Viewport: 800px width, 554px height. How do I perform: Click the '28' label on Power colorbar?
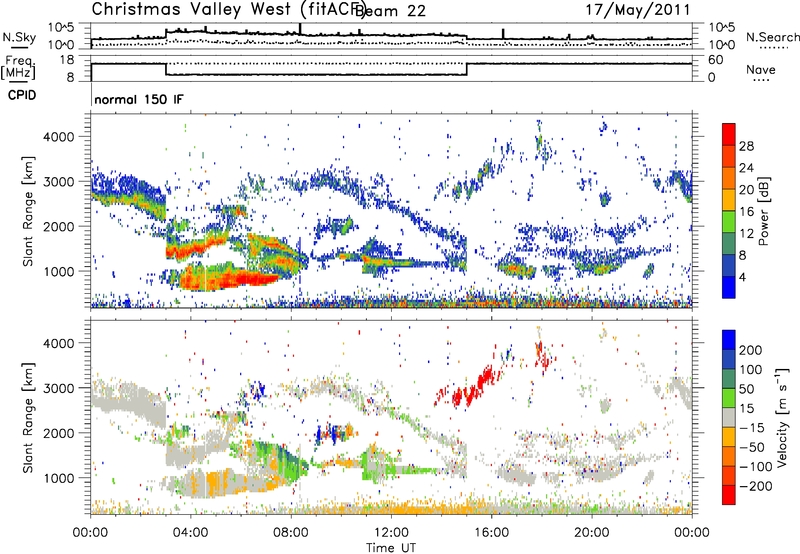point(746,146)
